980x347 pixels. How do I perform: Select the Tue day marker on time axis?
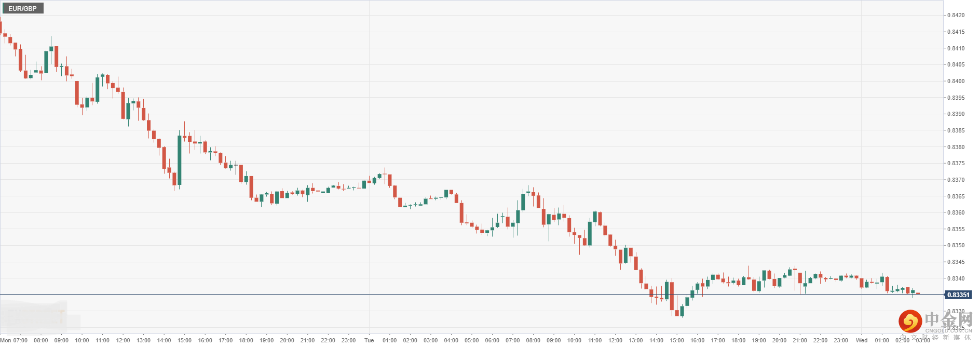(369, 341)
